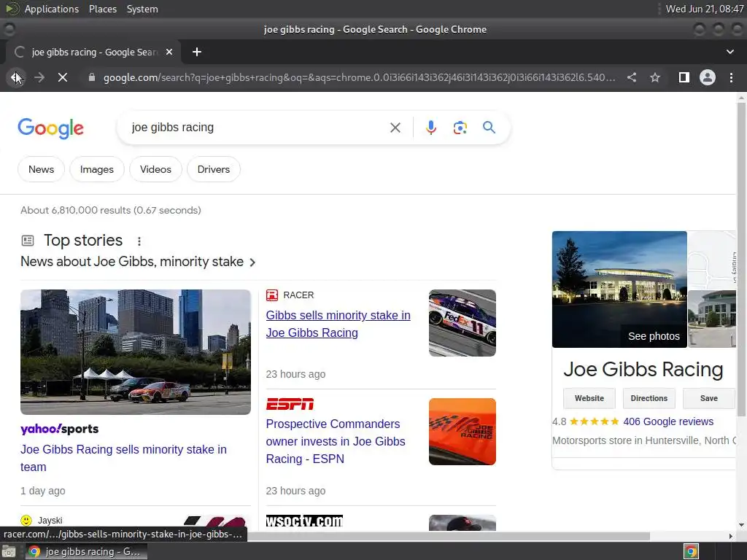Select the News filter chip

tap(41, 169)
